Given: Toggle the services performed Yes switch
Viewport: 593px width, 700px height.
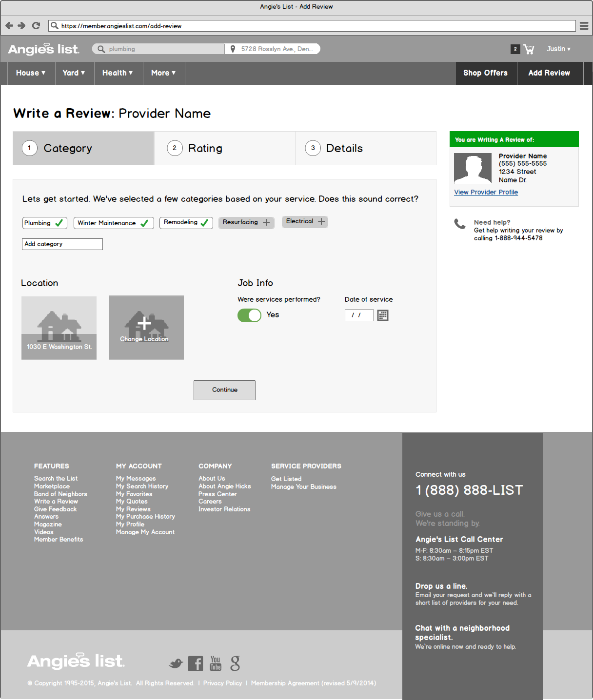Looking at the screenshot, I should click(250, 315).
